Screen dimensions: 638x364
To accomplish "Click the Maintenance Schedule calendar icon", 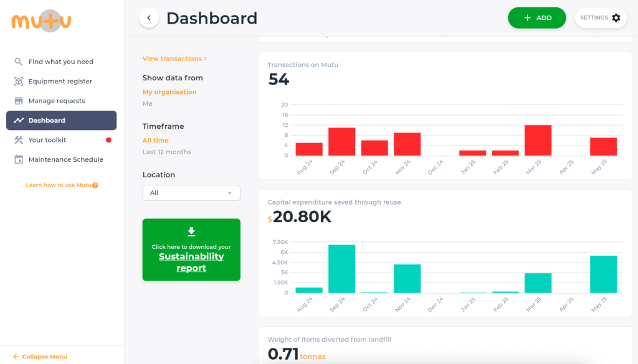I will click(x=18, y=159).
